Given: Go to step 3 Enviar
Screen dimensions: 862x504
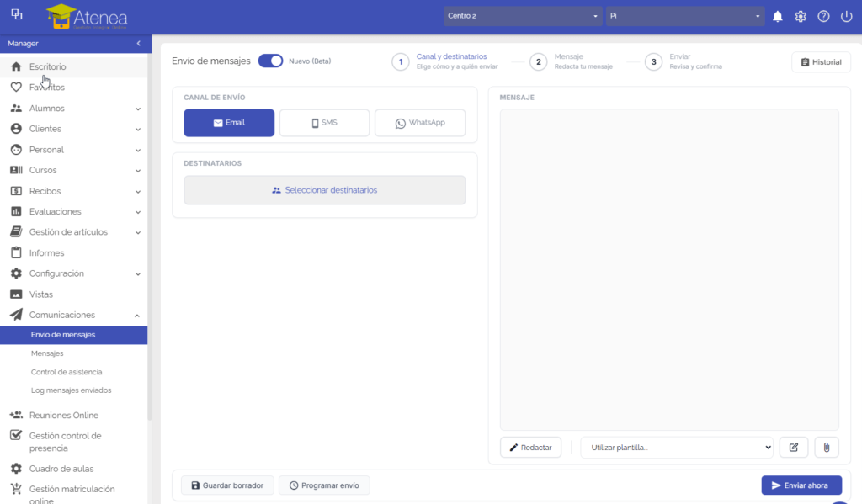Looking at the screenshot, I should (x=684, y=61).
